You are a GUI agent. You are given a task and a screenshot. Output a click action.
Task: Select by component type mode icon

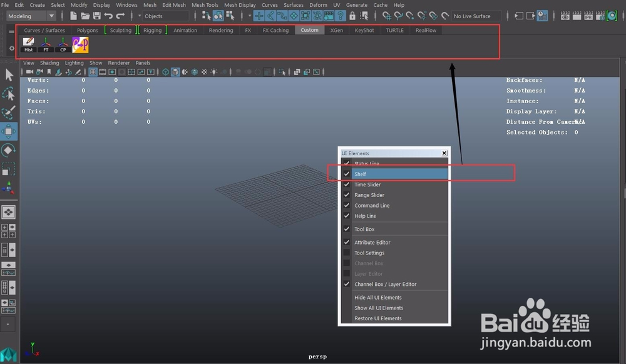point(230,16)
